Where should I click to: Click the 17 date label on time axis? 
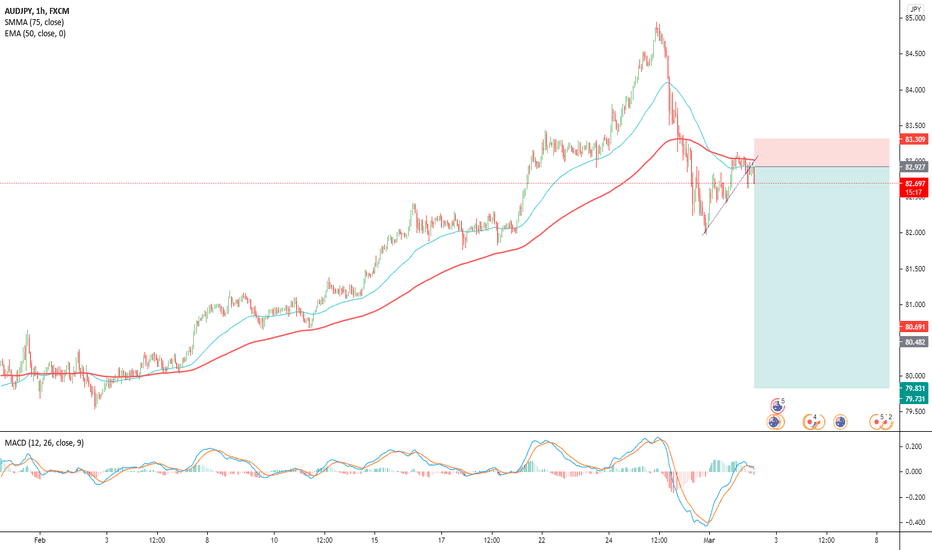pyautogui.click(x=442, y=540)
